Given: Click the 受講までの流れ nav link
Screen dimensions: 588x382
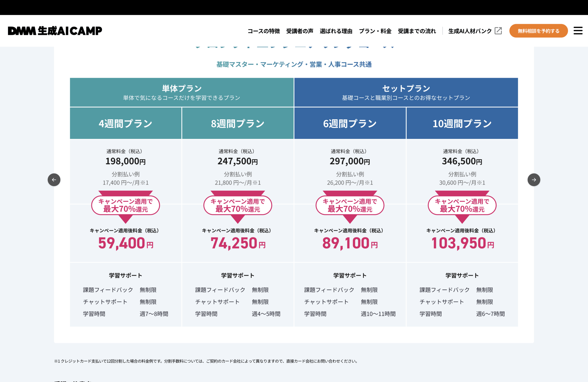Looking at the screenshot, I should coord(417,31).
